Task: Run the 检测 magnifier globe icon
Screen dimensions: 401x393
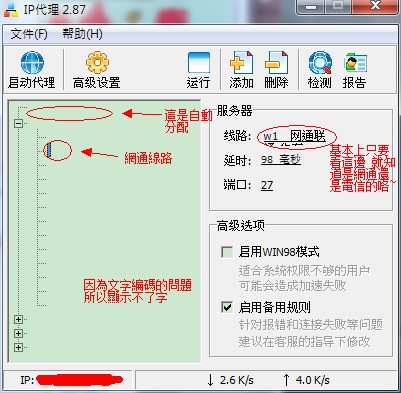Action: point(320,62)
